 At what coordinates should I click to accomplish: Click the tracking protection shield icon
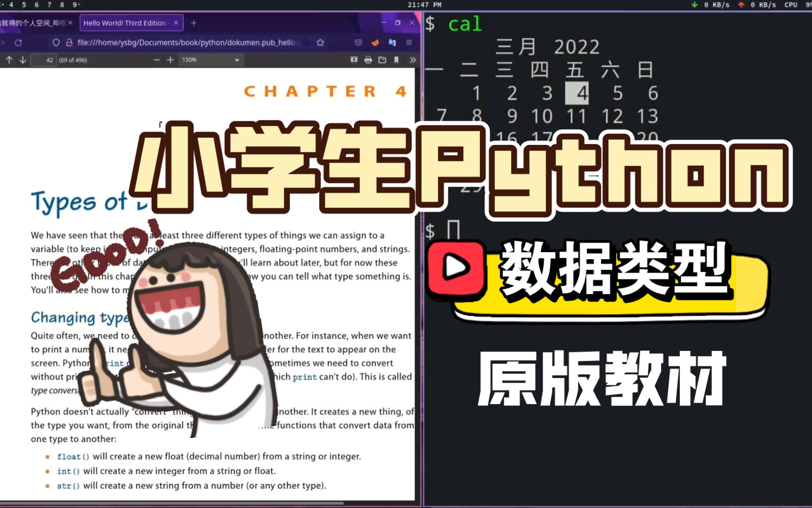[56, 42]
